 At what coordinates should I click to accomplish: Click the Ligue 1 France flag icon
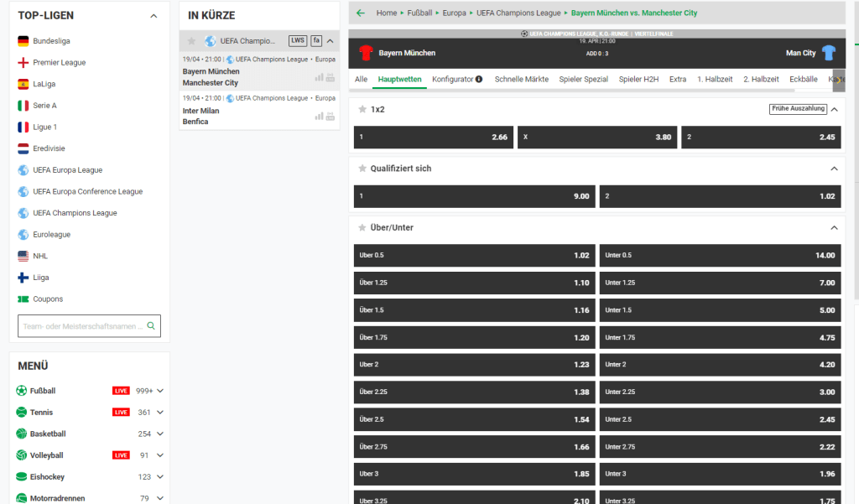tap(23, 127)
